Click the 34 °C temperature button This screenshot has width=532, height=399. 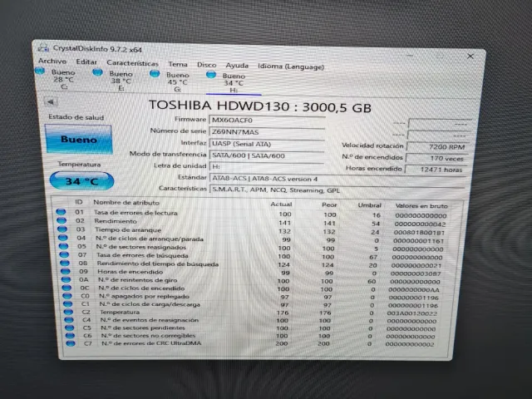tap(81, 181)
